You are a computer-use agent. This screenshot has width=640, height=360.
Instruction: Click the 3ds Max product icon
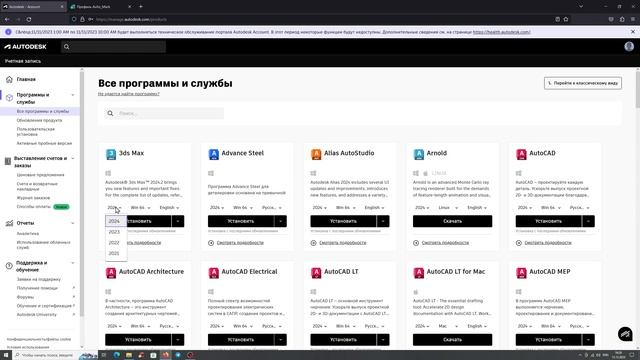click(x=111, y=154)
